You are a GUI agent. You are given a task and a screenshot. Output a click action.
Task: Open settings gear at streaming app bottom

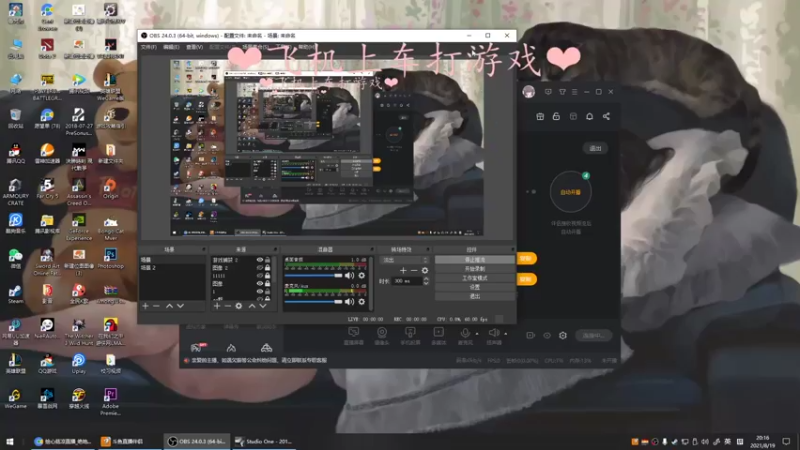tap(563, 335)
